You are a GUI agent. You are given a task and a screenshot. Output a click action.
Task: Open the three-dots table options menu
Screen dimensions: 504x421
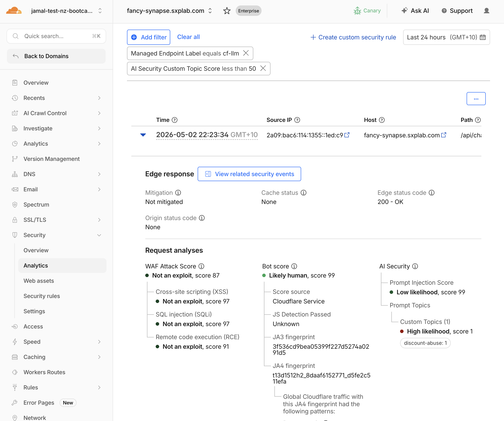point(476,99)
